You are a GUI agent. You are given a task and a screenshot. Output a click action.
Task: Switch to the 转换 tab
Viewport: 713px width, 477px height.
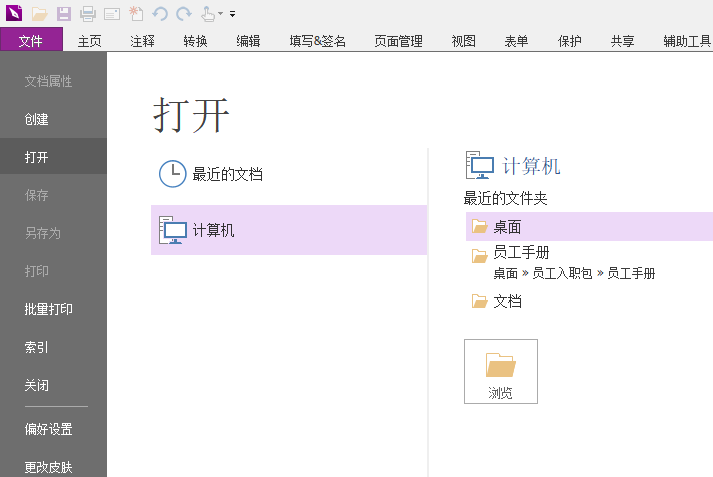196,41
